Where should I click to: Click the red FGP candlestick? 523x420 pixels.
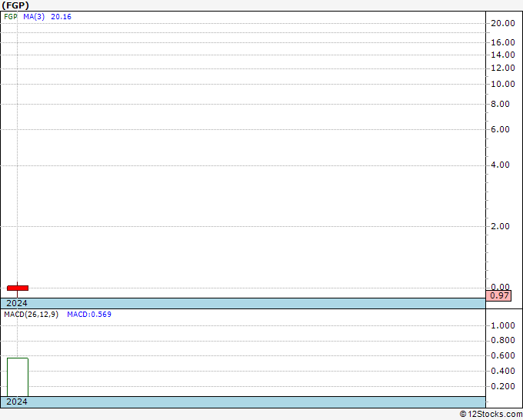click(x=18, y=288)
